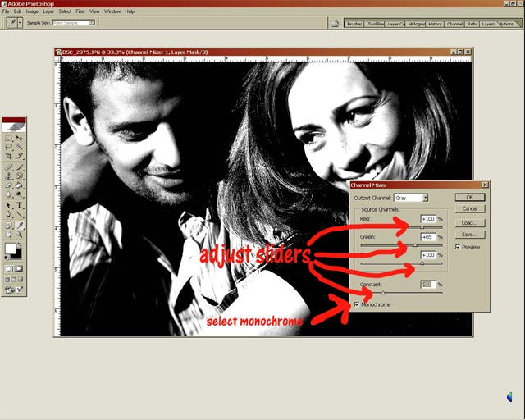Click the Constant slider handle

click(x=383, y=293)
